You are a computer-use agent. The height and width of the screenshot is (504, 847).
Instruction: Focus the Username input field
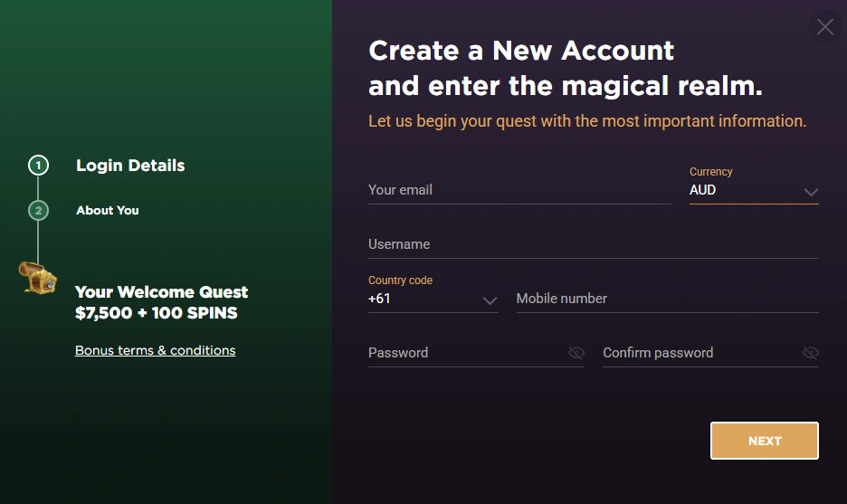[594, 244]
